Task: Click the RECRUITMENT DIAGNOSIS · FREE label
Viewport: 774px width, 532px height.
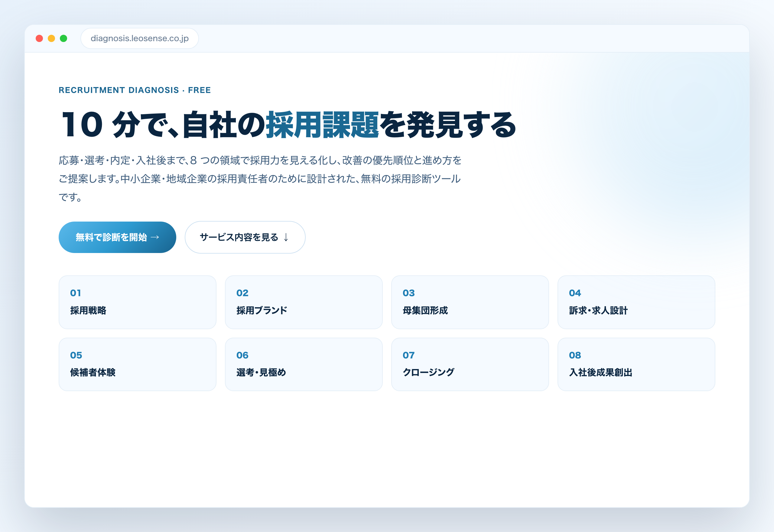Action: 135,90
